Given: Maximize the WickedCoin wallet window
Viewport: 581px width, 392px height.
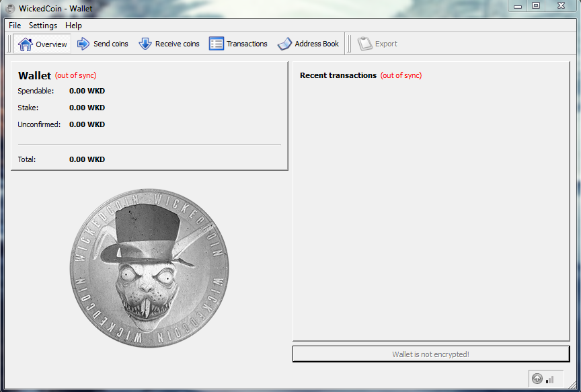Looking at the screenshot, I should 536,6.
